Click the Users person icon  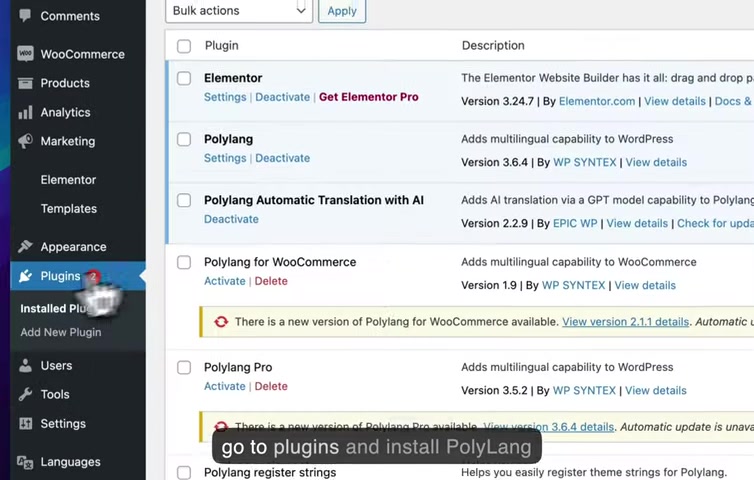(25, 366)
